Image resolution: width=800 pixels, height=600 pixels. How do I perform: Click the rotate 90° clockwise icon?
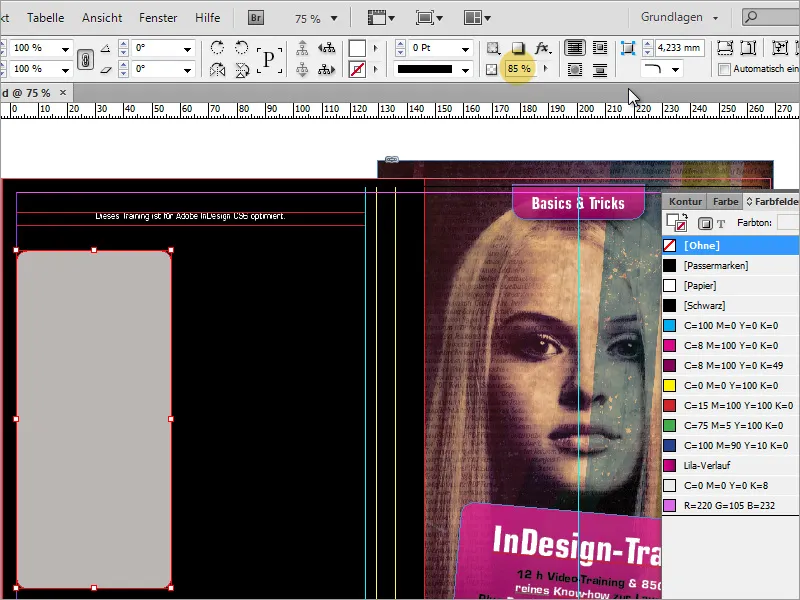point(217,47)
